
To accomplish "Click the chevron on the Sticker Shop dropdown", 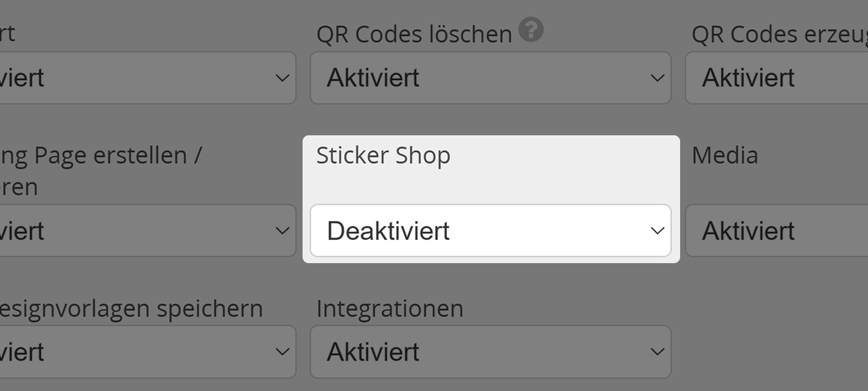I will coord(657,230).
